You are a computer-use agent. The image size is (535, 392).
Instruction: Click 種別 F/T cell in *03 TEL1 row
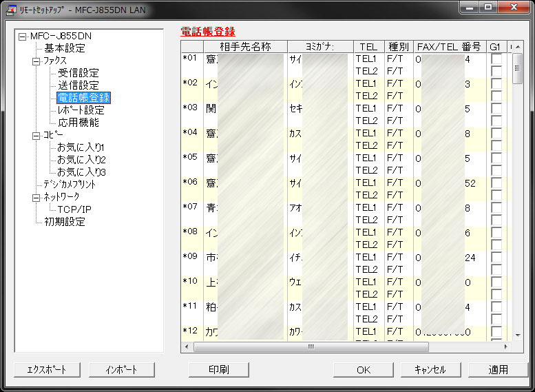[x=399, y=109]
